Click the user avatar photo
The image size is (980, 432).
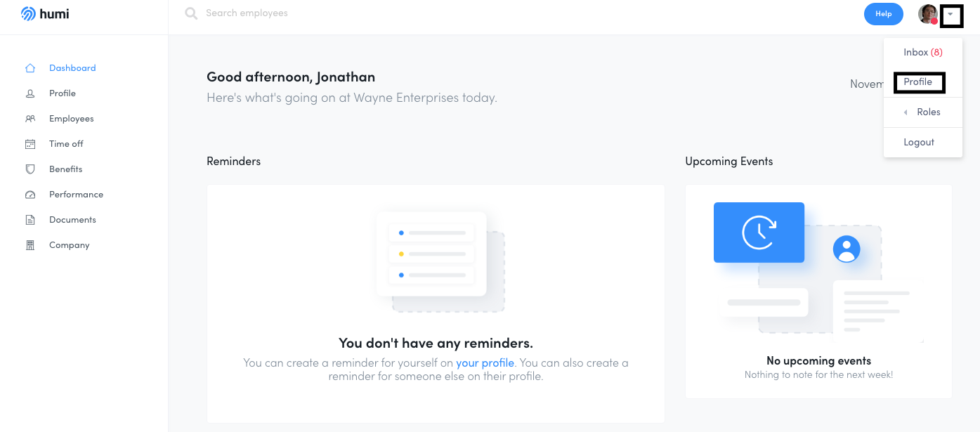[928, 14]
